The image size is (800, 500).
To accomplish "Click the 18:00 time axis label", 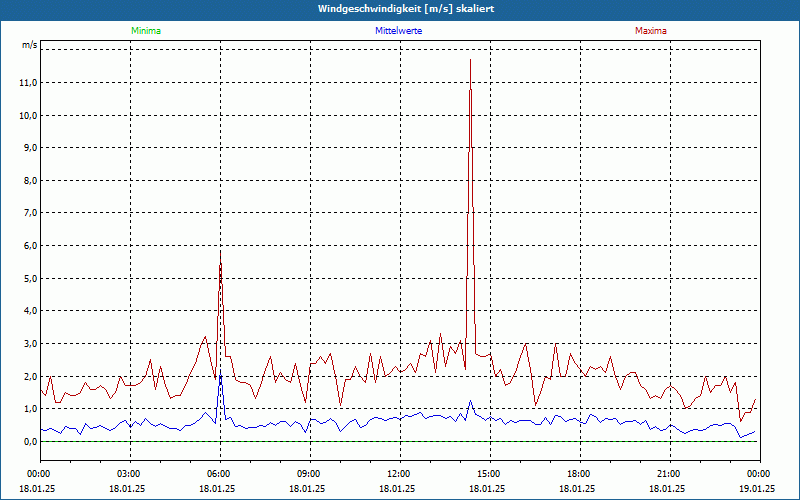I will click(577, 474).
